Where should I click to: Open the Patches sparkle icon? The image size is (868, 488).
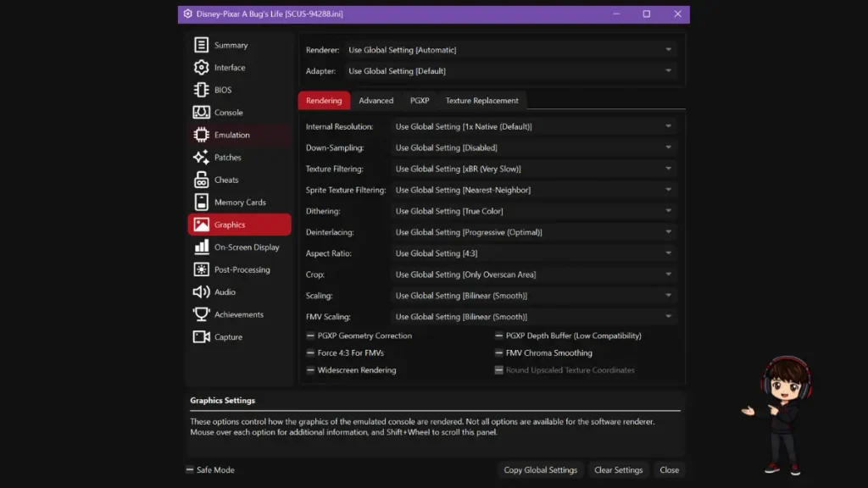[x=201, y=157]
